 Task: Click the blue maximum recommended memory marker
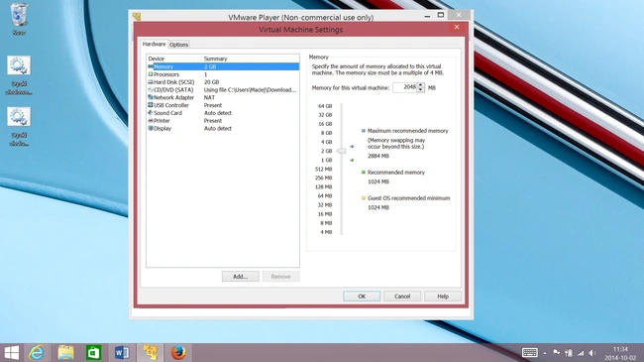tap(352, 146)
